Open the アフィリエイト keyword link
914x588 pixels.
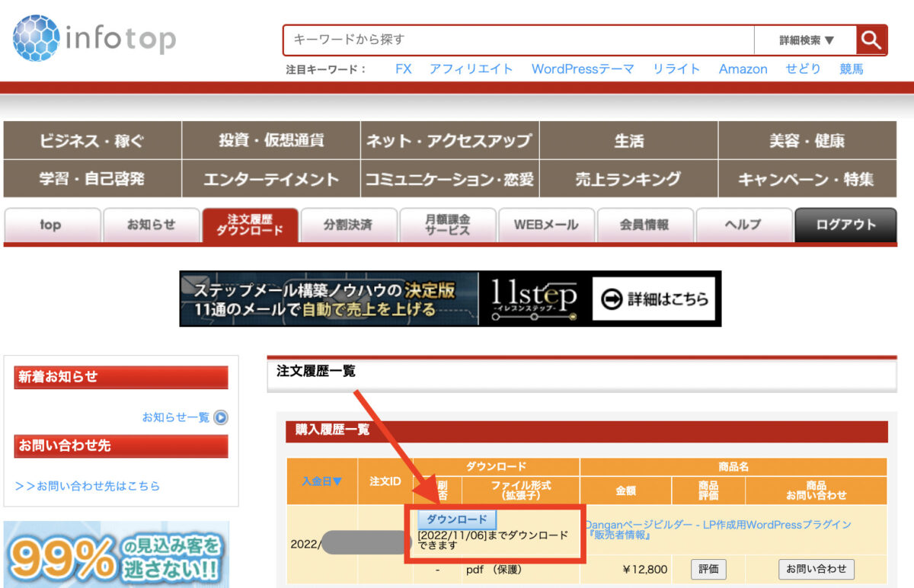coord(471,69)
